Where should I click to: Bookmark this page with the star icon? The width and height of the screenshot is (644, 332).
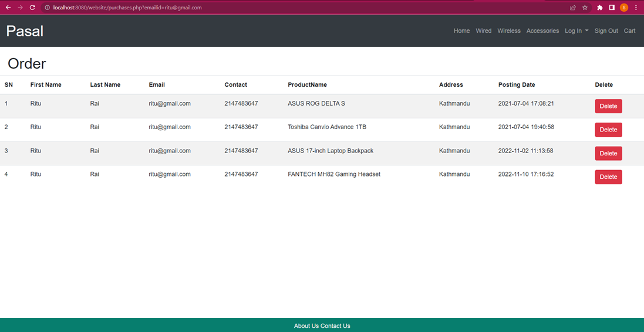click(x=585, y=8)
